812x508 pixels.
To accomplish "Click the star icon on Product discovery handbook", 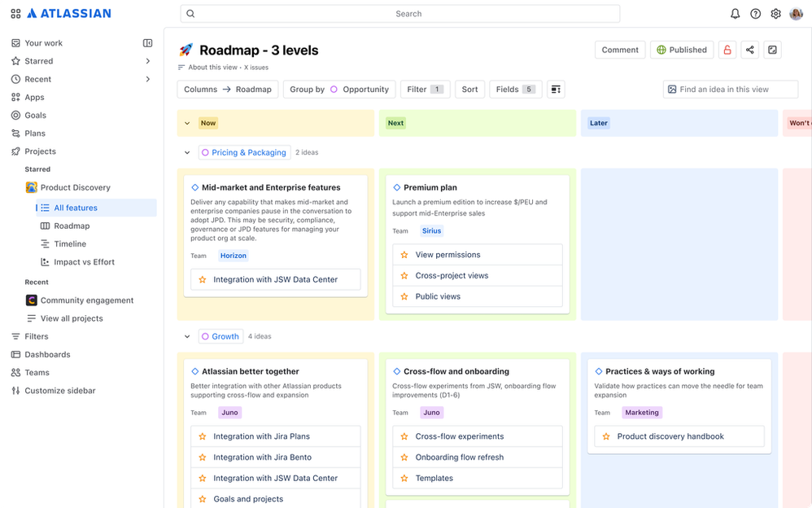I will [606, 436].
